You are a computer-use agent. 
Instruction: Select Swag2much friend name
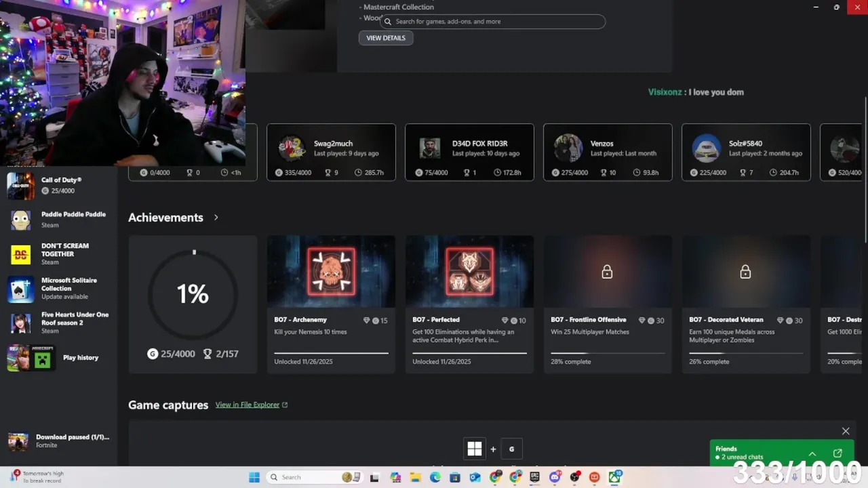point(333,144)
